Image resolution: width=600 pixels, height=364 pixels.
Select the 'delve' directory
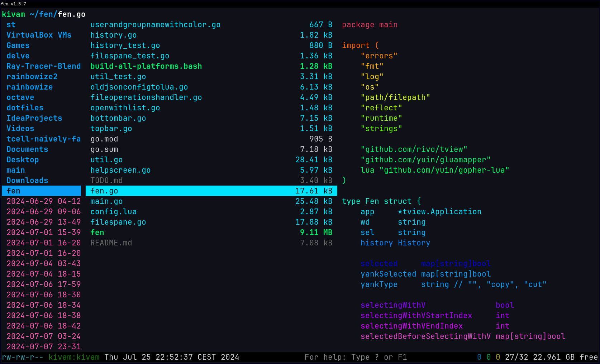tap(18, 56)
